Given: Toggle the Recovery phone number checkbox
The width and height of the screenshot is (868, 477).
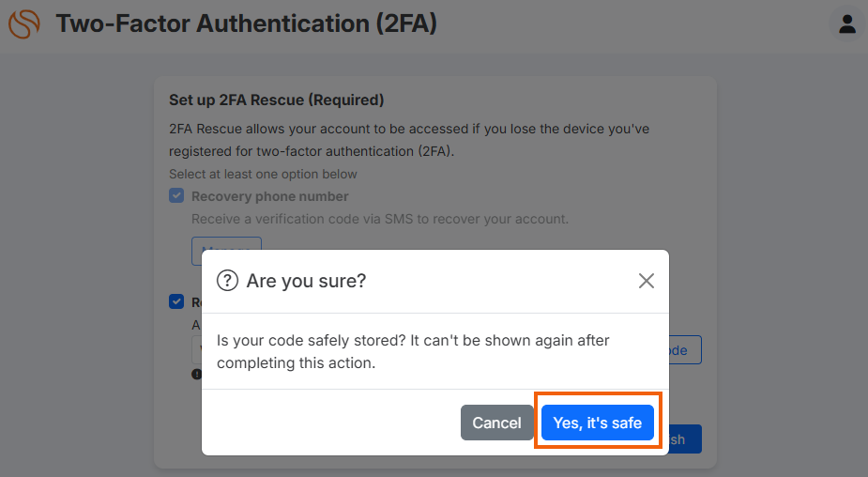Looking at the screenshot, I should click(176, 195).
